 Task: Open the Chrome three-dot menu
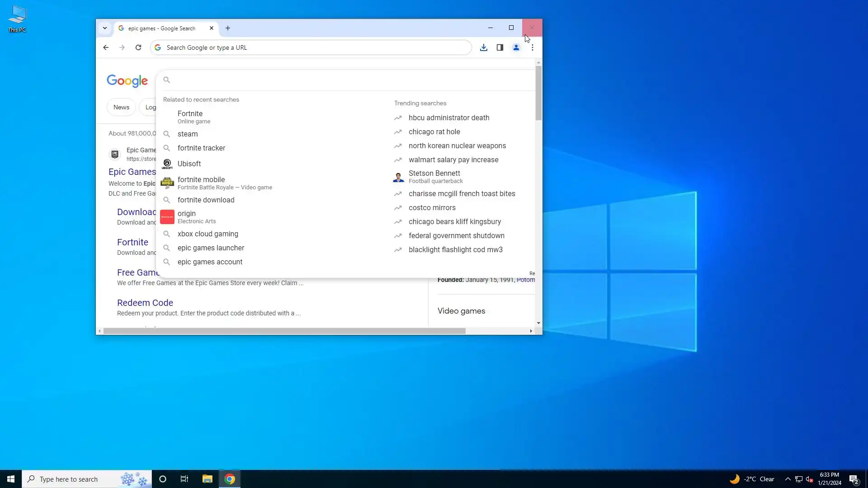pos(533,47)
